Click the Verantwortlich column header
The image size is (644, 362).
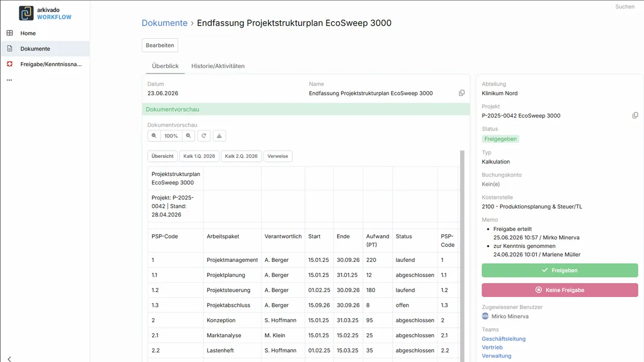tap(283, 240)
